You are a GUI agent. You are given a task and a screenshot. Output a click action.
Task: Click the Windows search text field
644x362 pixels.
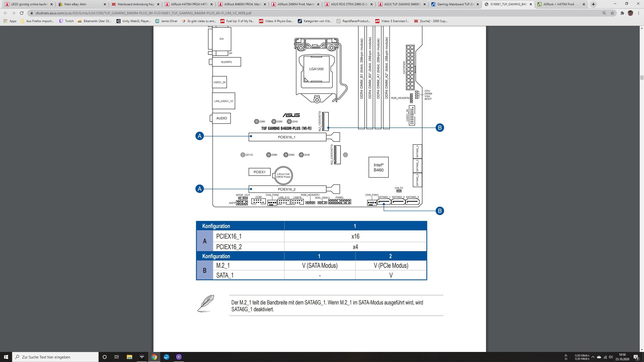[x=55, y=357]
